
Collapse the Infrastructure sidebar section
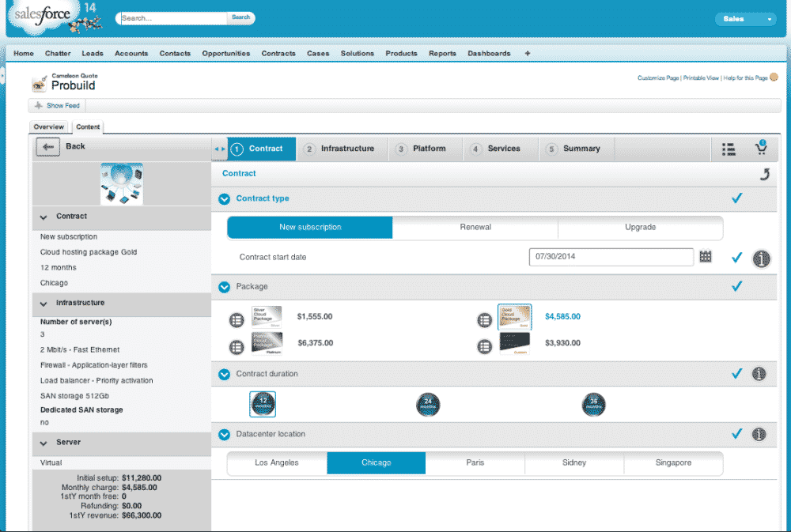coord(43,304)
